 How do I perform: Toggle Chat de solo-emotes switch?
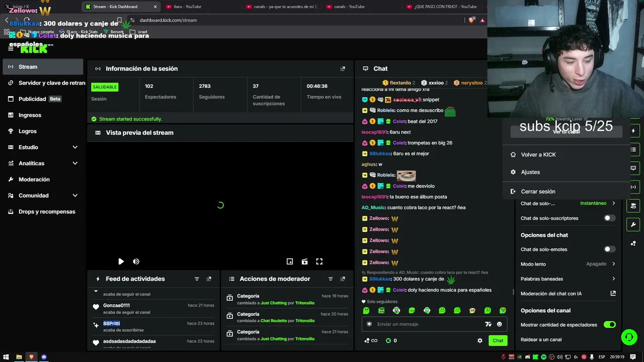(x=609, y=249)
